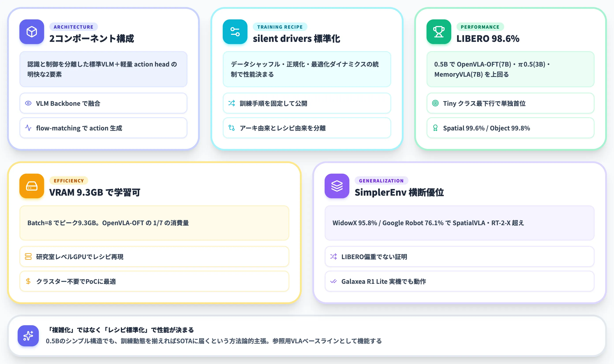This screenshot has width=614, height=364.
Task: Click the text Spatial 99.6% / Object 99.8%
Action: [486, 128]
